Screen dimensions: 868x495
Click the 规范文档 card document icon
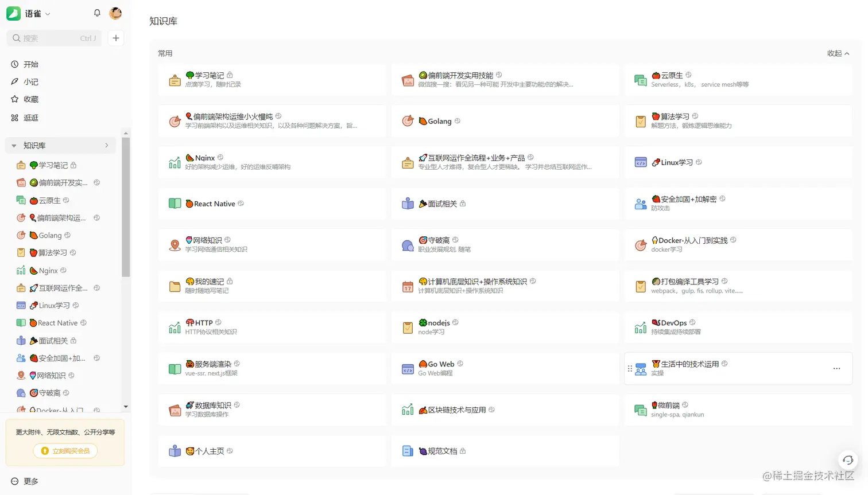pos(408,451)
